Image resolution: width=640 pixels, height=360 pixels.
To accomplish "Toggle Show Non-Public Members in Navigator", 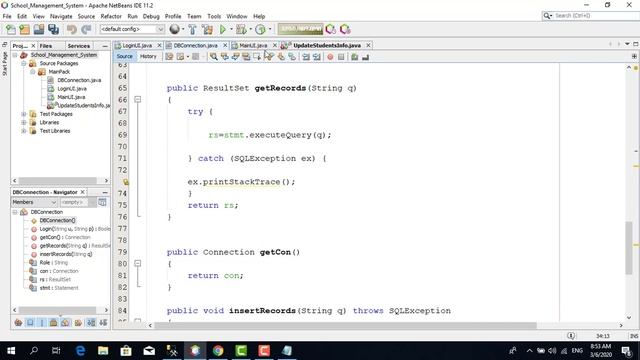I will [53, 322].
